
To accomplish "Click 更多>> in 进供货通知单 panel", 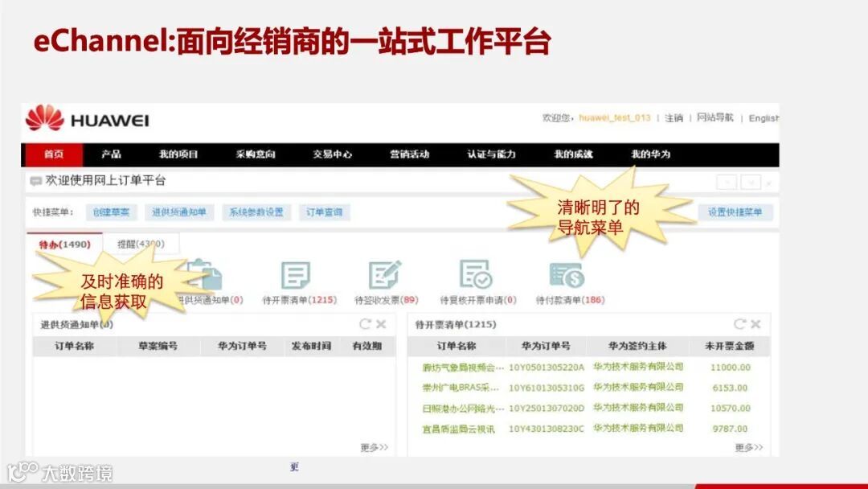I will coord(375,447).
